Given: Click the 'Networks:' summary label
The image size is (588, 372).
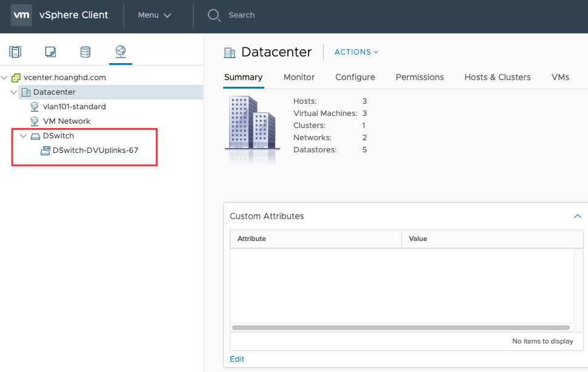Looking at the screenshot, I should pyautogui.click(x=312, y=138).
